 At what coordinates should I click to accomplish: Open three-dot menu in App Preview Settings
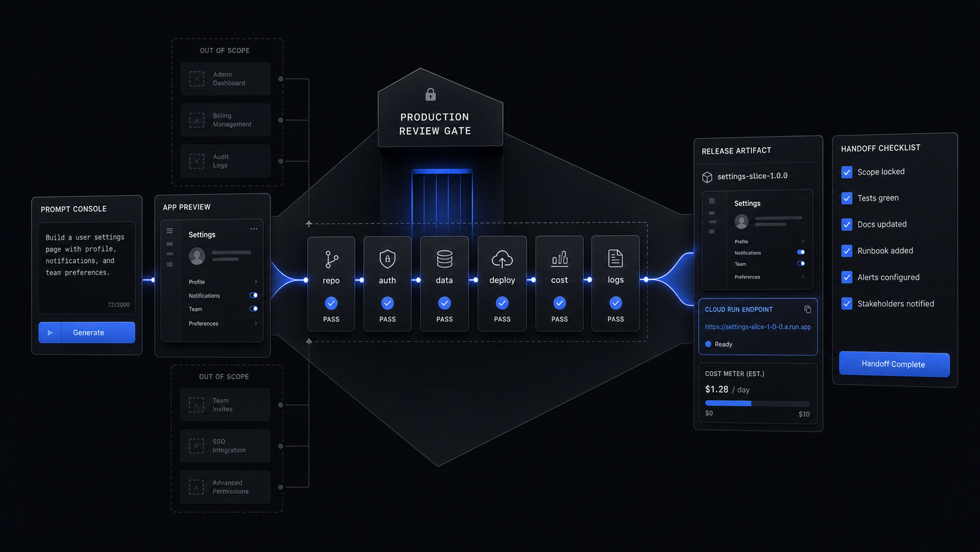(x=254, y=229)
